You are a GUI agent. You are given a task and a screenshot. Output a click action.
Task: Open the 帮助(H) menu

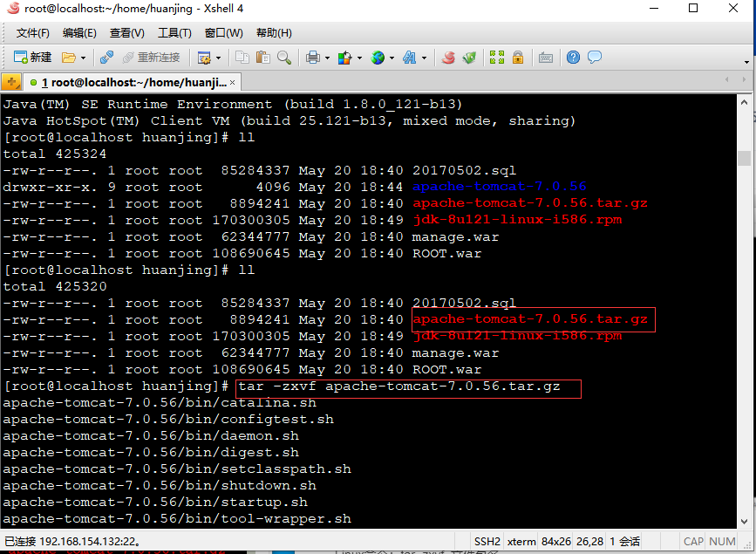[274, 33]
